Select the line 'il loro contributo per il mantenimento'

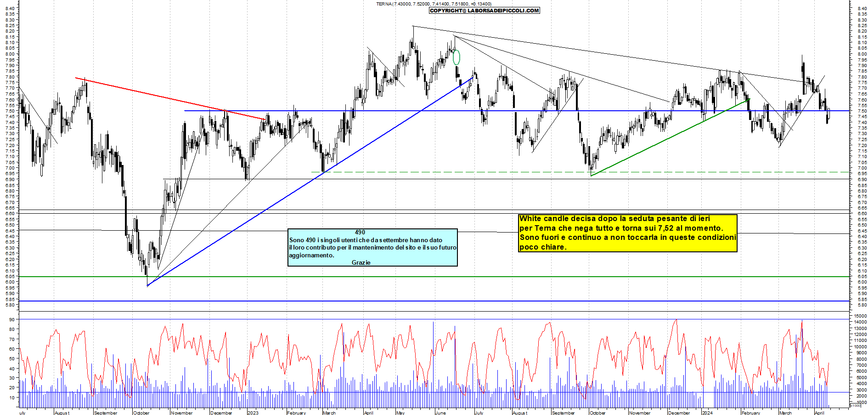[x=372, y=247]
